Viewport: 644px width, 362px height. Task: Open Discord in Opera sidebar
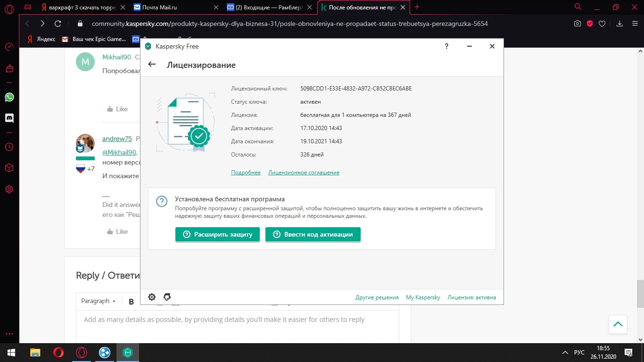pyautogui.click(x=9, y=118)
